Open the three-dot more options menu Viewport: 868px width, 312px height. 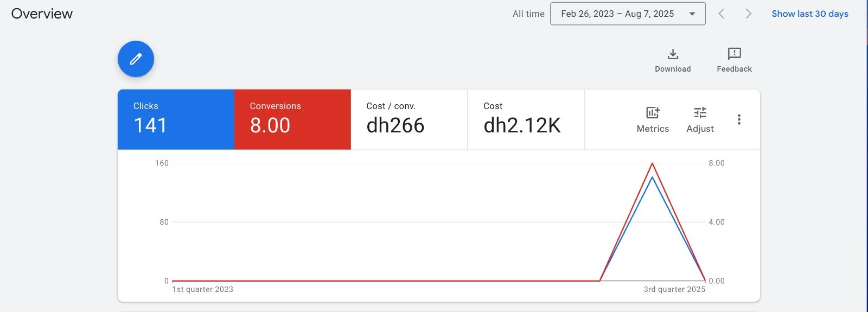click(739, 120)
